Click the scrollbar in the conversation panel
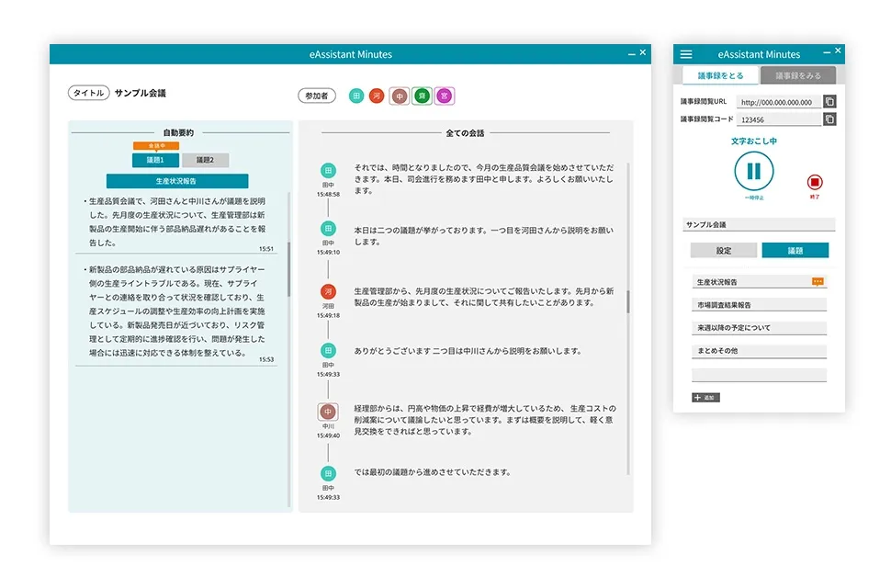Screen dimensions: 891x588 (628, 301)
